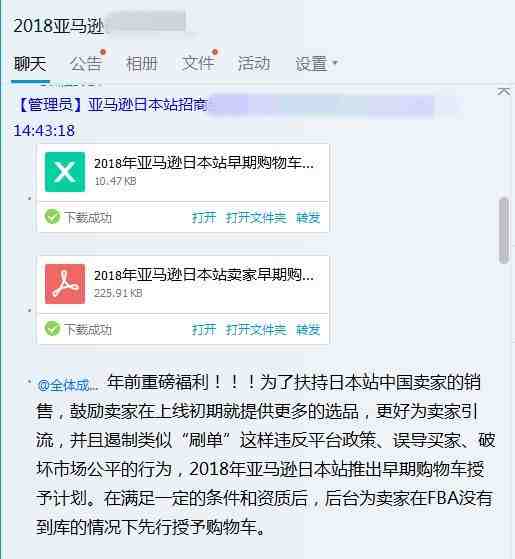Screen dimensions: 515x559
Task: Open the PDF file via 打开 link
Action: tap(204, 329)
